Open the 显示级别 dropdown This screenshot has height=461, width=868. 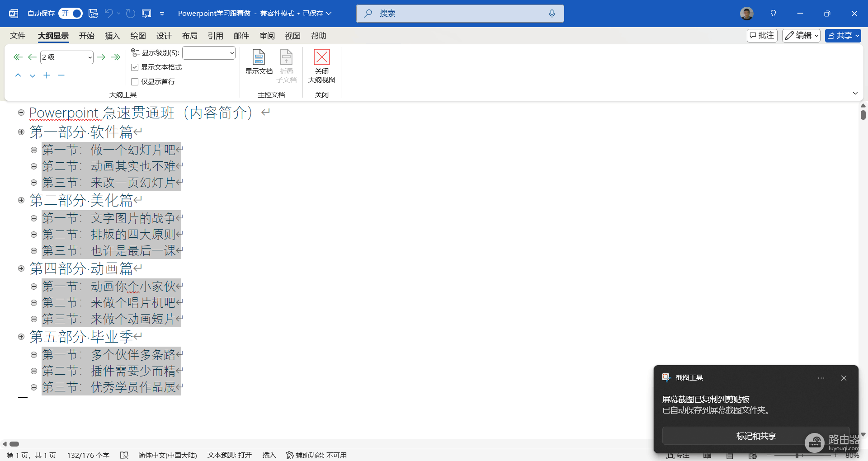pos(209,53)
